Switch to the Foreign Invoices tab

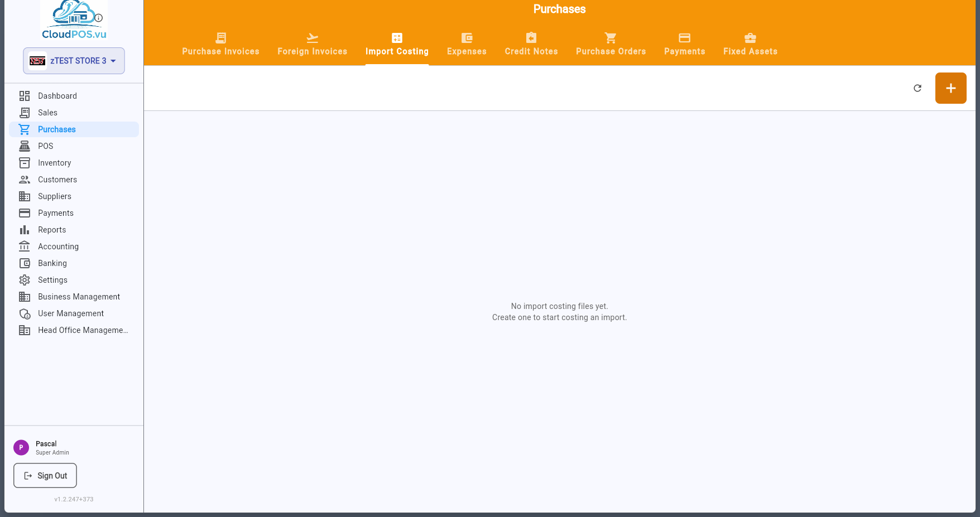click(313, 45)
